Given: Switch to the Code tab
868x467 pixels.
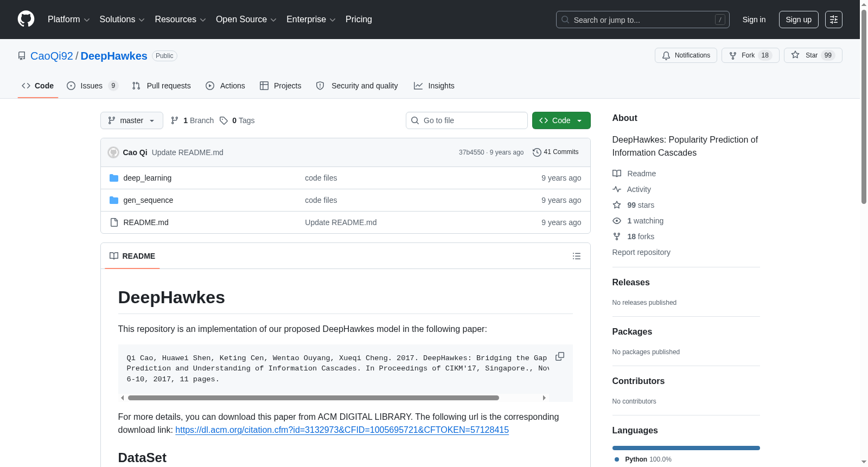Looking at the screenshot, I should pos(38,86).
